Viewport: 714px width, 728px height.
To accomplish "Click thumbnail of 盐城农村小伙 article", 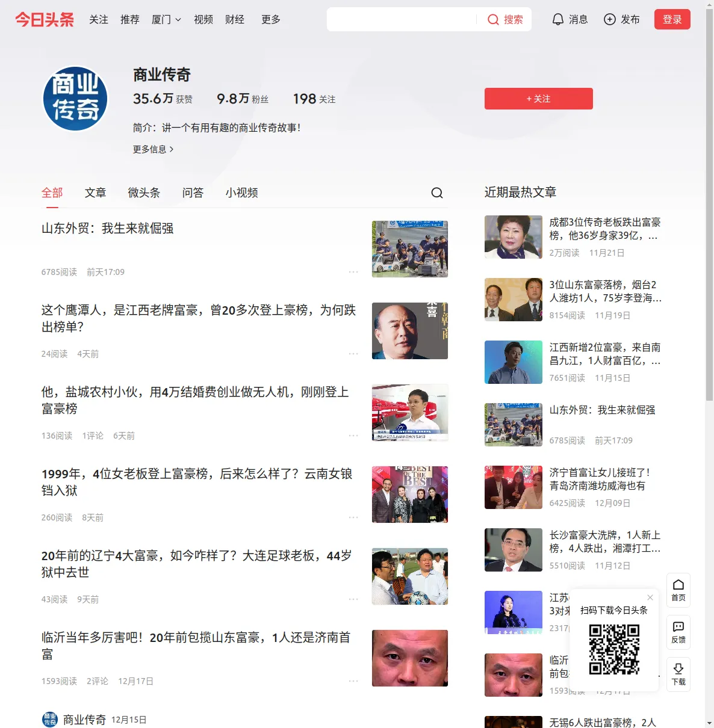I will coord(410,413).
